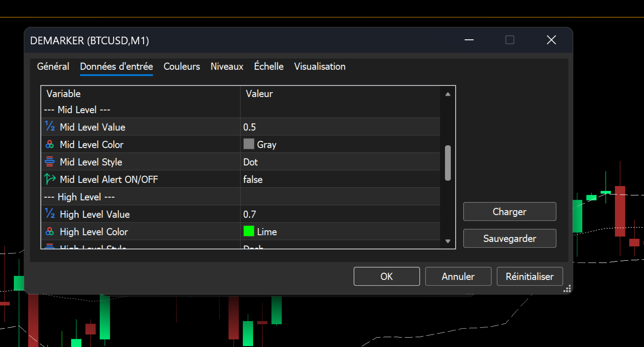Click the Mid Level Alert arrow icon
644x347 pixels.
coord(50,179)
